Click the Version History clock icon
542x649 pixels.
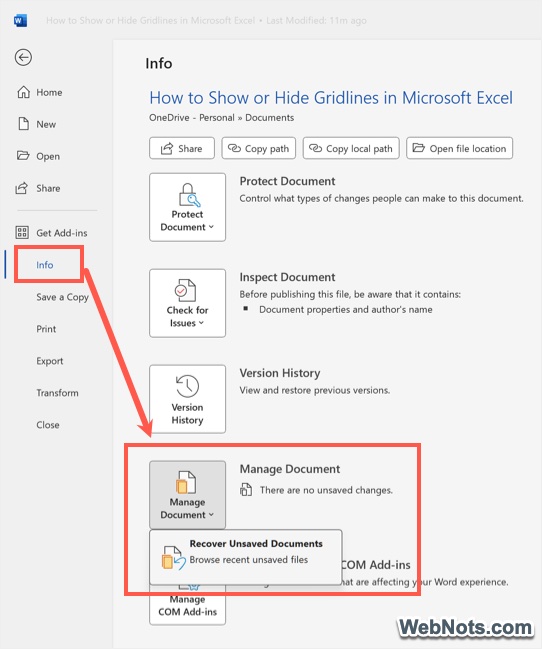(x=187, y=386)
